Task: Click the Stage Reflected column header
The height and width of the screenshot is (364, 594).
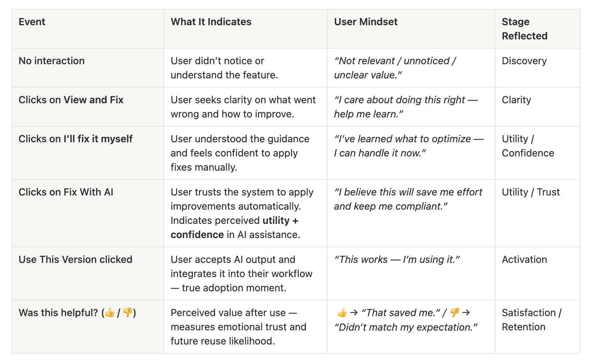Action: 538,29
